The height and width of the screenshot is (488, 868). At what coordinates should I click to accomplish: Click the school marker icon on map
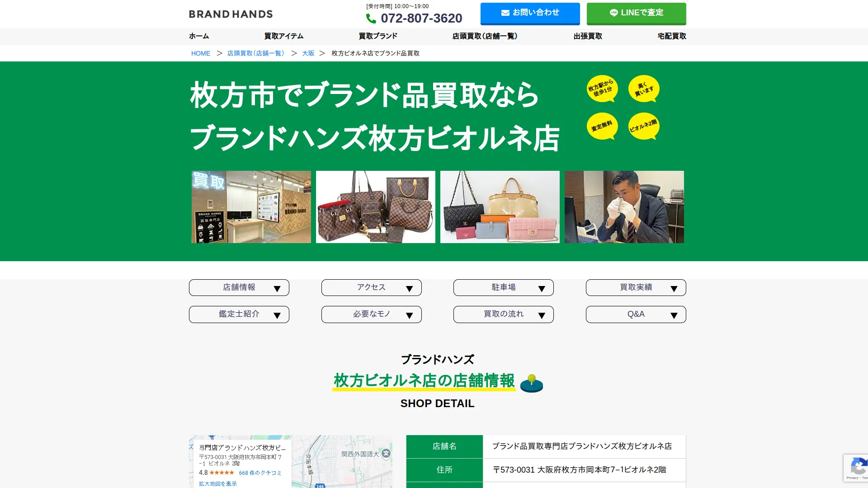pos(386,453)
